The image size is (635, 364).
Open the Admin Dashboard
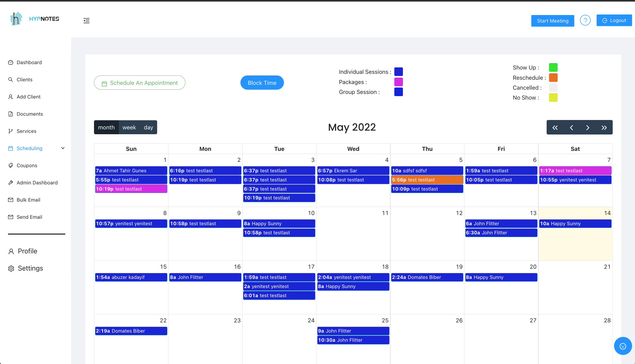pyautogui.click(x=37, y=183)
